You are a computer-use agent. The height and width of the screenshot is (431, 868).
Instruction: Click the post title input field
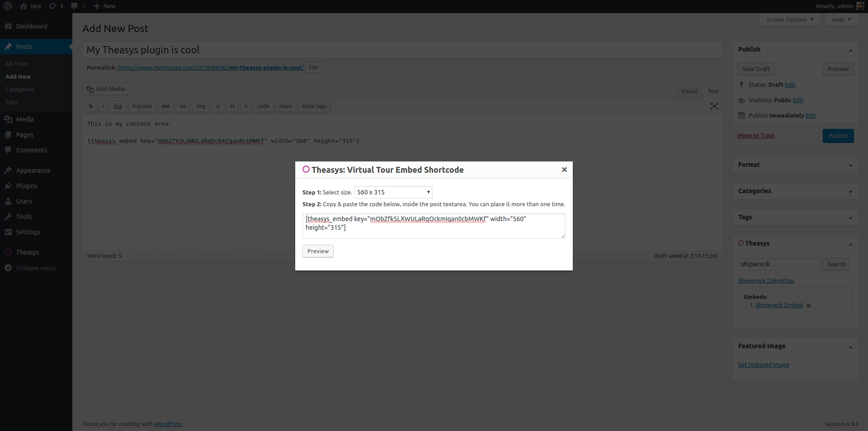click(x=402, y=50)
